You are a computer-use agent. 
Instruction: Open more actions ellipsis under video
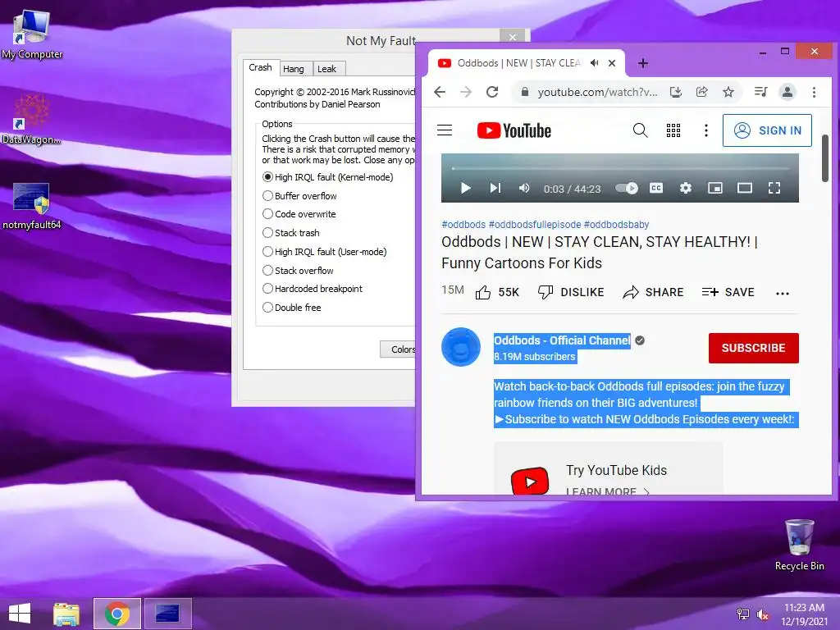coord(782,294)
